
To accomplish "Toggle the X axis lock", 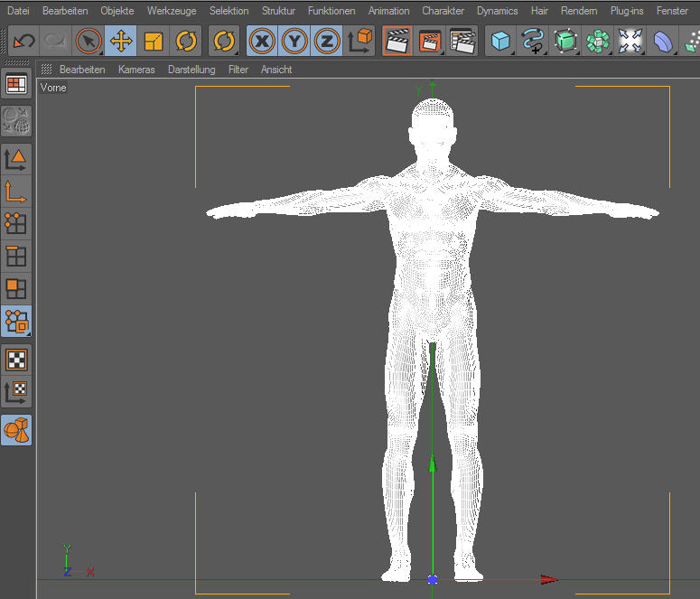I will 262,42.
